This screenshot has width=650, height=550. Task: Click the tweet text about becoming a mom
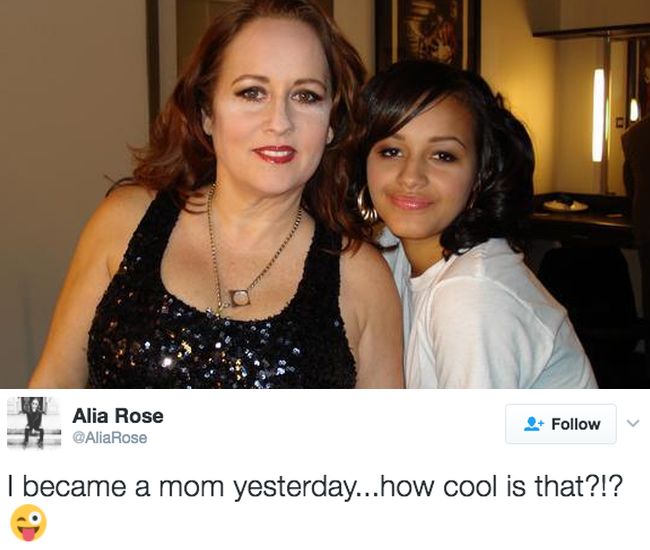pos(315,487)
